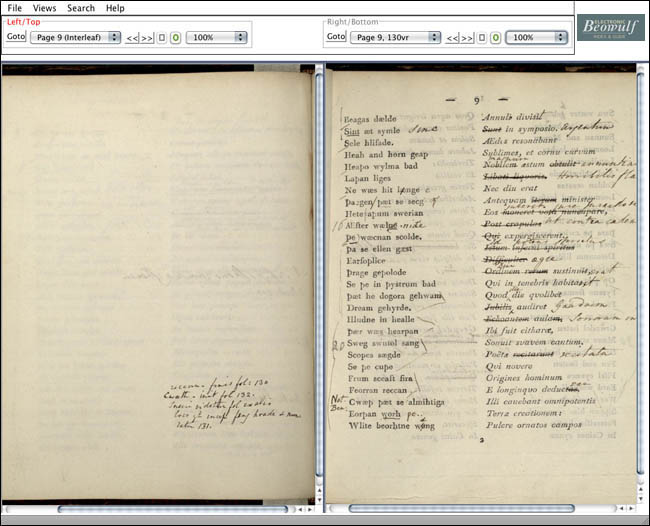Image resolution: width=650 pixels, height=526 pixels.
Task: Click the Left/Top panel label
Action: [24, 22]
